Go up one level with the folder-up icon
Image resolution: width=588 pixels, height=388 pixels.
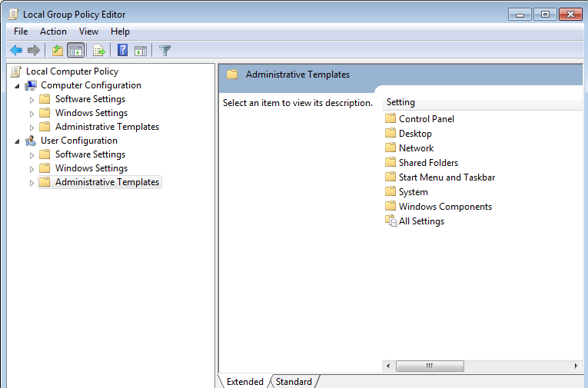pos(58,50)
